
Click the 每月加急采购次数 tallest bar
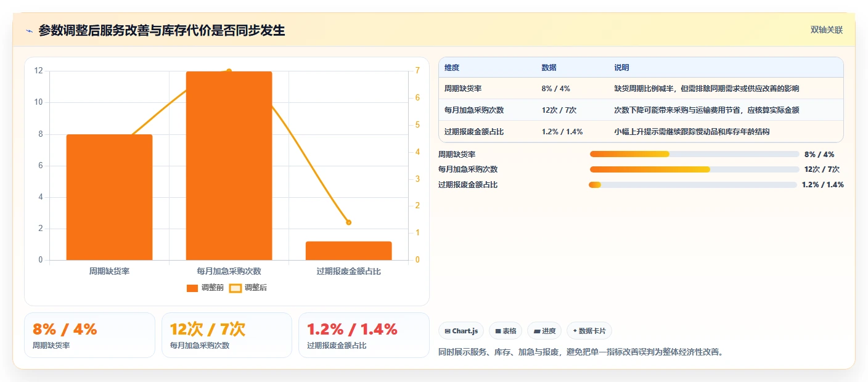coord(229,166)
